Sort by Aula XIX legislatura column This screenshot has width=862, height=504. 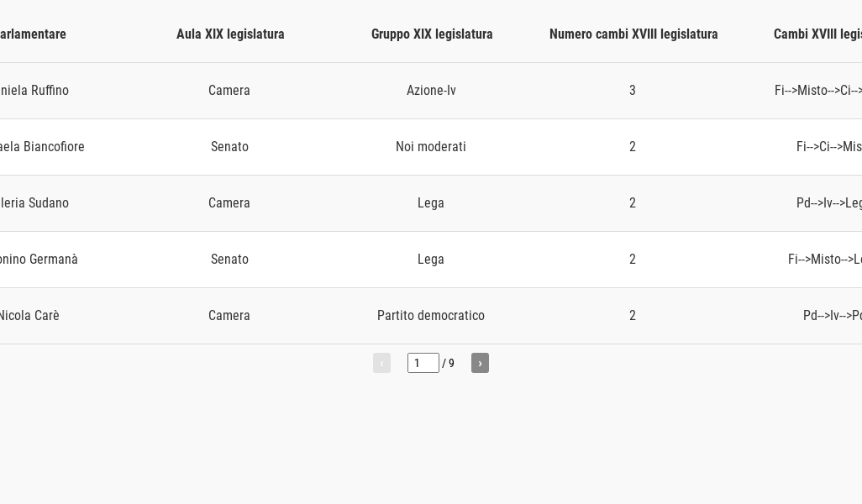230,34
